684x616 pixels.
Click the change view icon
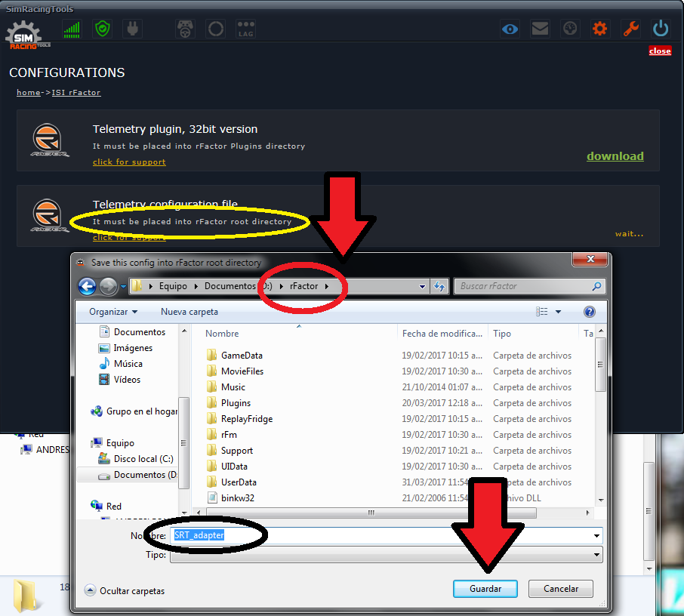(x=542, y=312)
